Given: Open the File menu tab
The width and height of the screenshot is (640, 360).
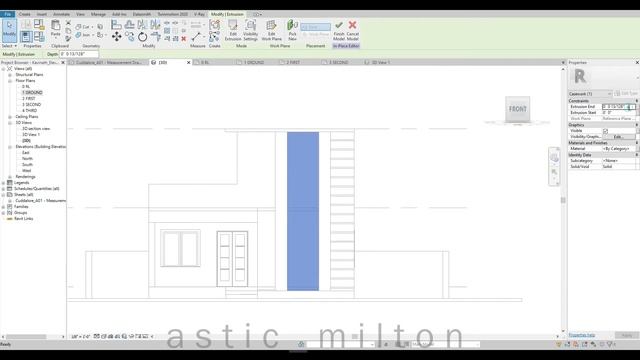Looking at the screenshot, I should tap(7, 14).
